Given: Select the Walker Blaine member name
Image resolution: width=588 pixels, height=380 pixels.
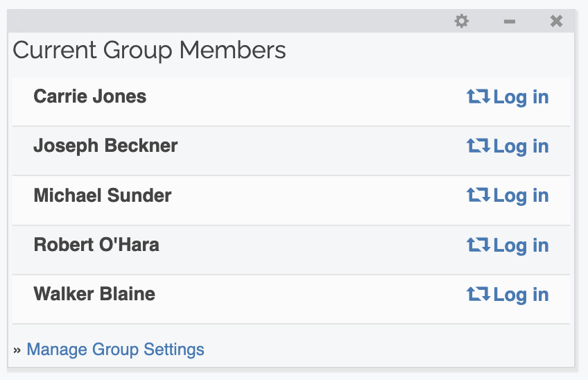Looking at the screenshot, I should pos(94,294).
